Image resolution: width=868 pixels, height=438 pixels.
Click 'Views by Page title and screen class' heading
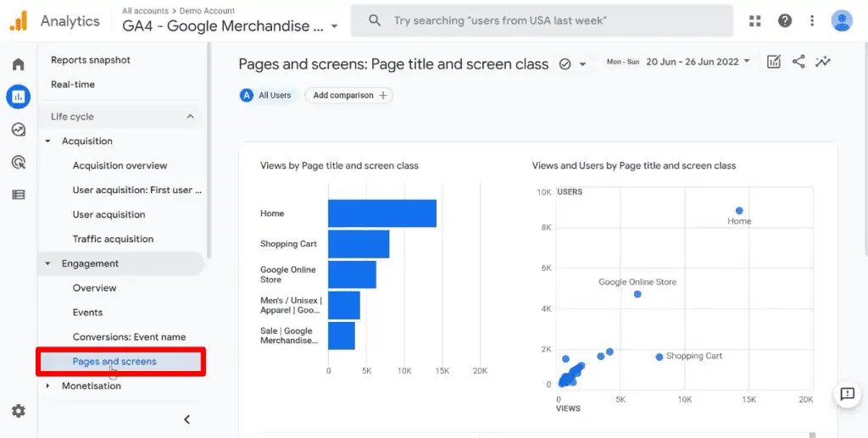(339, 165)
